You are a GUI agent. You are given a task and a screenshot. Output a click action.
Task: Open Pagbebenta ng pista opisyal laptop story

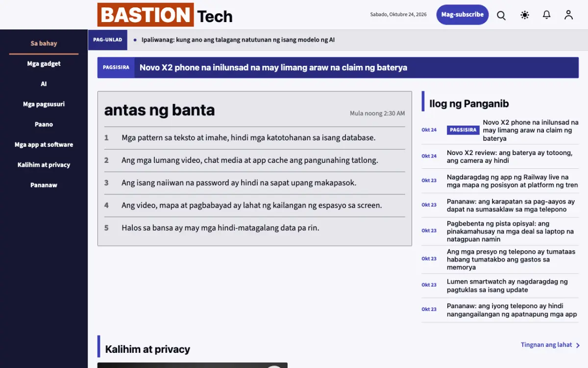510,231
